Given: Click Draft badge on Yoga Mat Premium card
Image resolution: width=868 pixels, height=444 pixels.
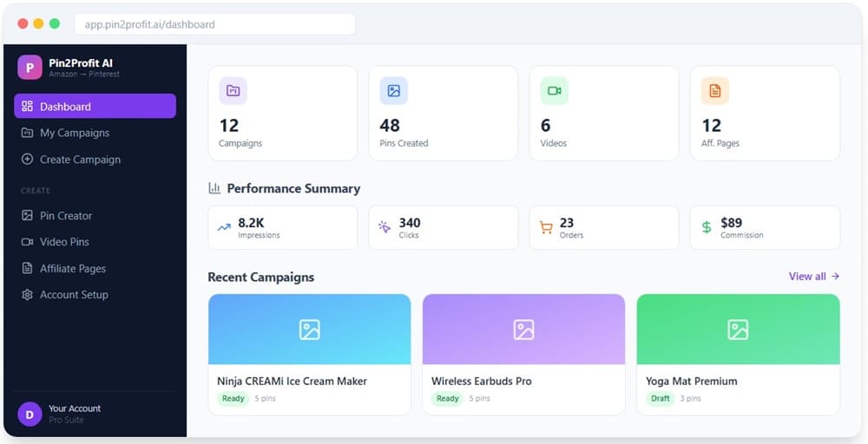Looking at the screenshot, I should coord(661,399).
